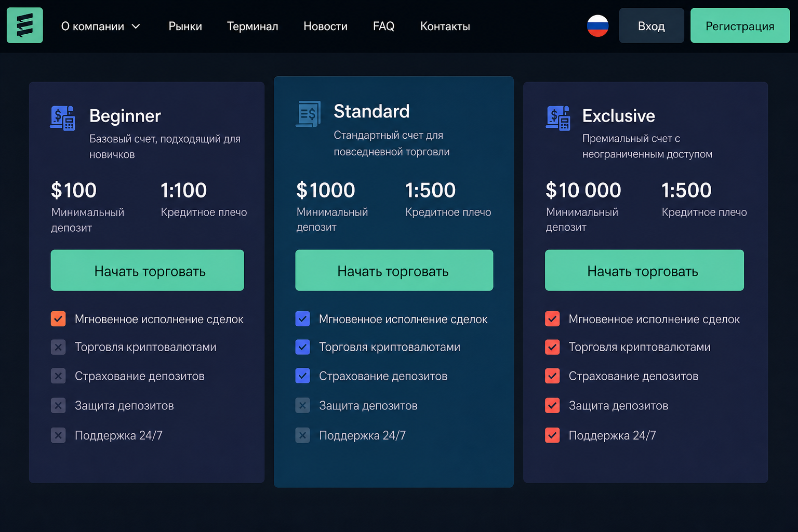Image resolution: width=798 pixels, height=532 pixels.
Task: Toggle the red Exclusive Поддержка 24/7 checkbox
Action: click(x=552, y=435)
